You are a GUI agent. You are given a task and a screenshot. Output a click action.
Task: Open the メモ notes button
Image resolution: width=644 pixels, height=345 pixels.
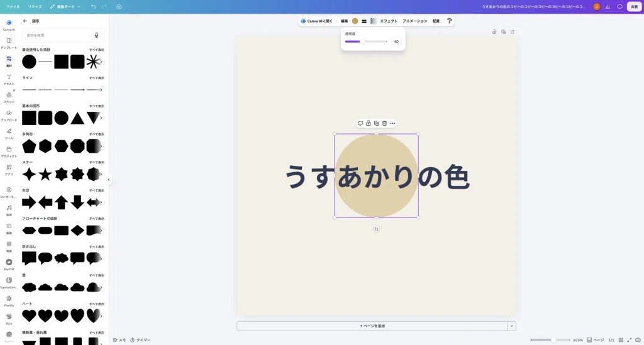pos(119,340)
